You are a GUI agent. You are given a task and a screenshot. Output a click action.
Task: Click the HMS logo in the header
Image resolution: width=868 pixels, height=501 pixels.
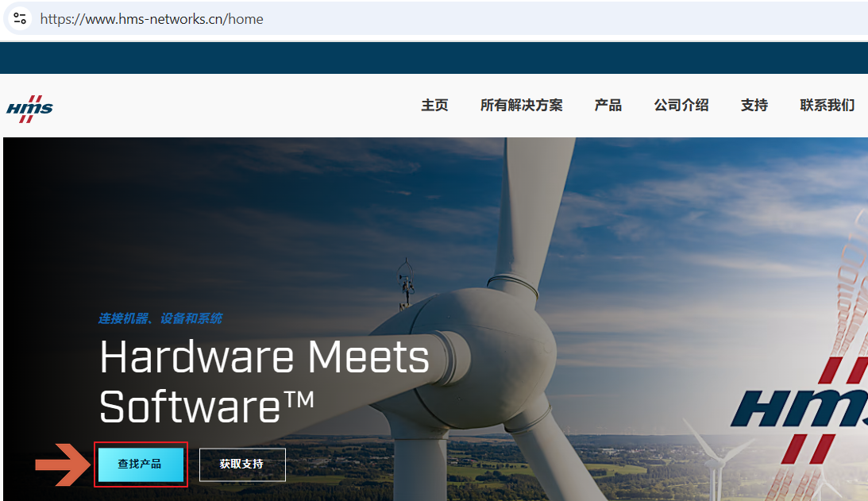(x=29, y=109)
